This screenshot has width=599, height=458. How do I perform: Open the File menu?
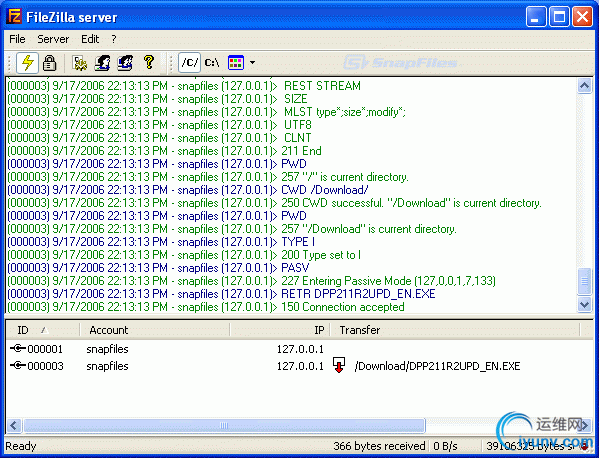click(x=17, y=39)
